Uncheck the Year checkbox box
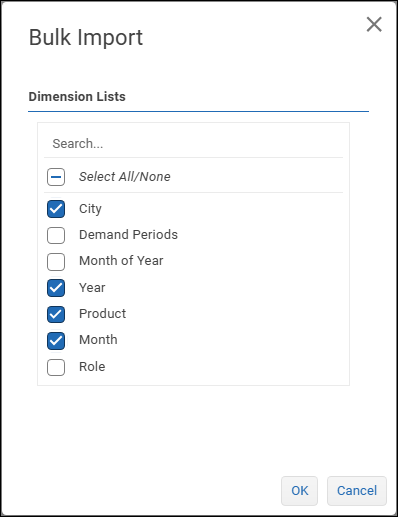 pos(56,288)
